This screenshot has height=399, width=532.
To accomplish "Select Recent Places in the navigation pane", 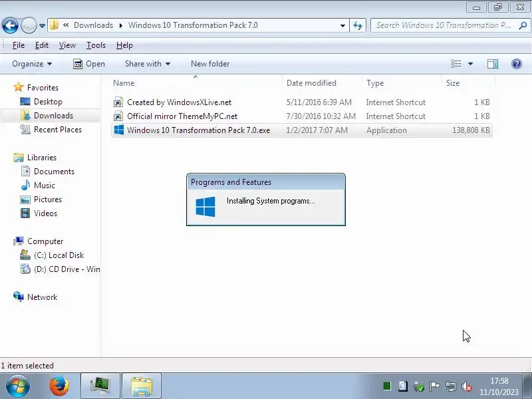I will tap(58, 130).
